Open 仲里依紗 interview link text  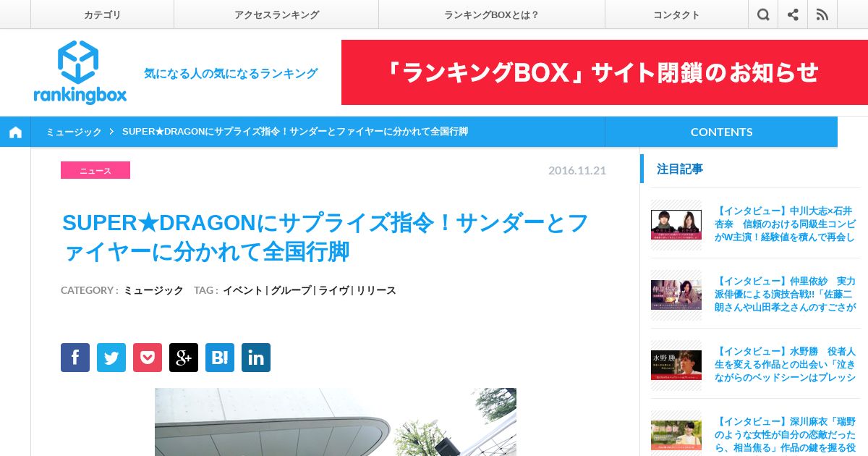click(785, 294)
